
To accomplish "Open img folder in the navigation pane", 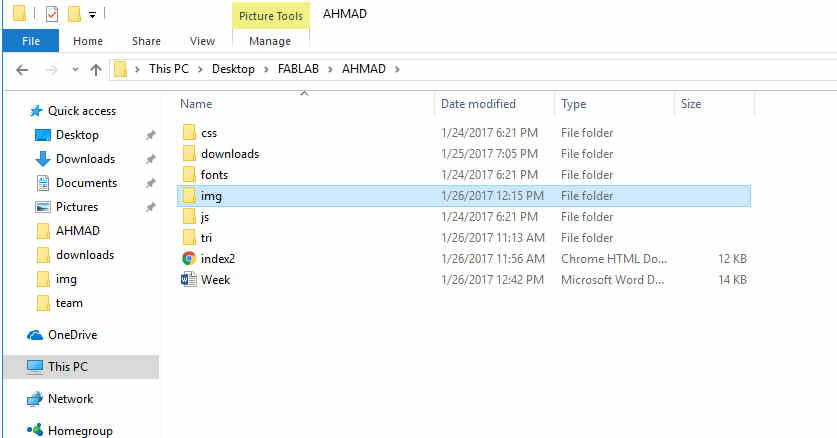I will click(66, 279).
